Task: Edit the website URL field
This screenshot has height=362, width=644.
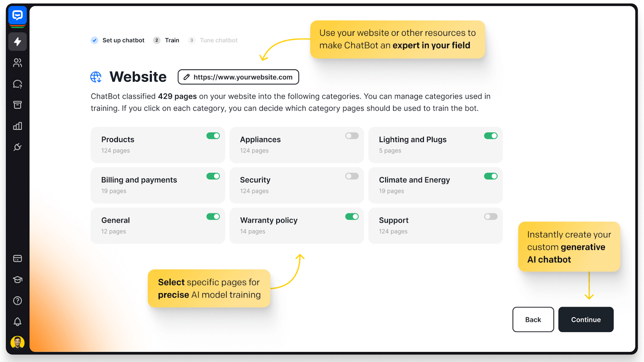Action: tap(238, 77)
